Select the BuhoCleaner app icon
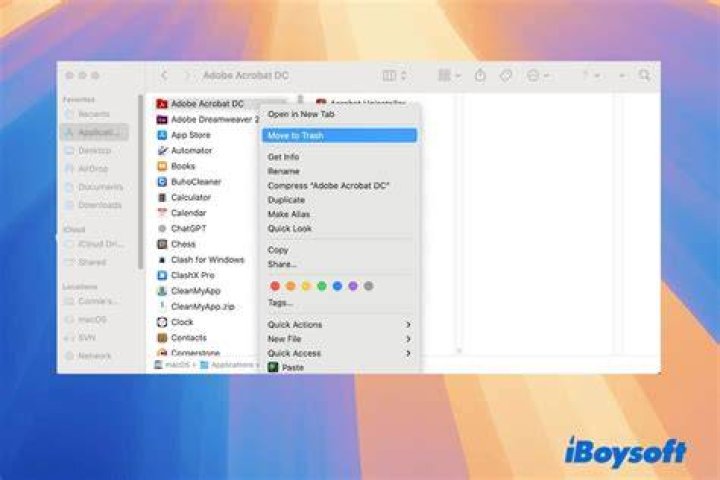This screenshot has width=720, height=480. tap(162, 182)
